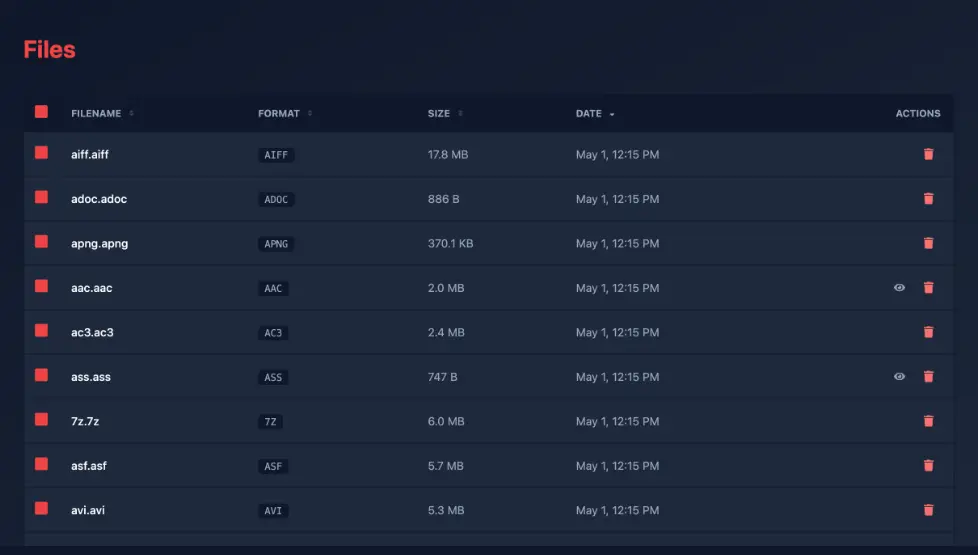Click the aiff.aiff filename
The width and height of the screenshot is (978, 555).
(x=89, y=154)
